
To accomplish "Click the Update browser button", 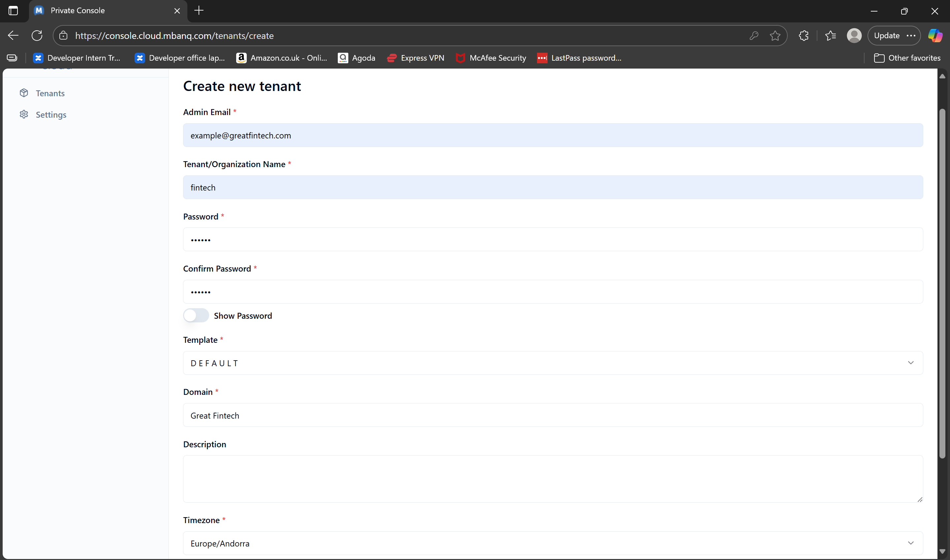I will pyautogui.click(x=887, y=36).
